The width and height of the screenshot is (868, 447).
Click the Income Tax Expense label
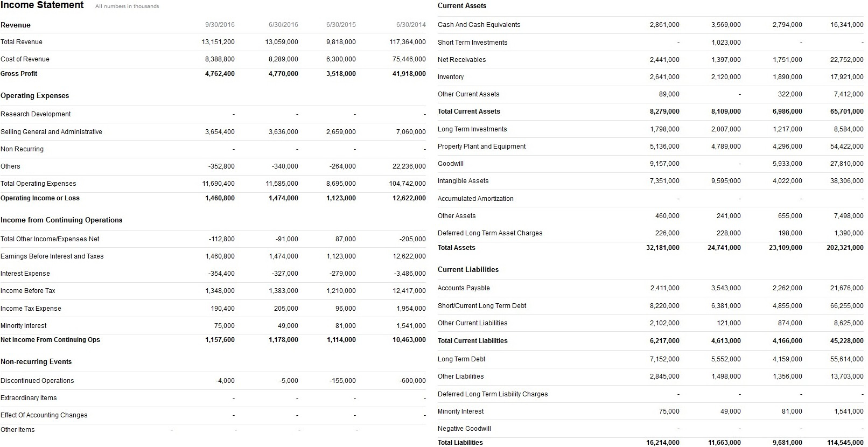click(31, 309)
